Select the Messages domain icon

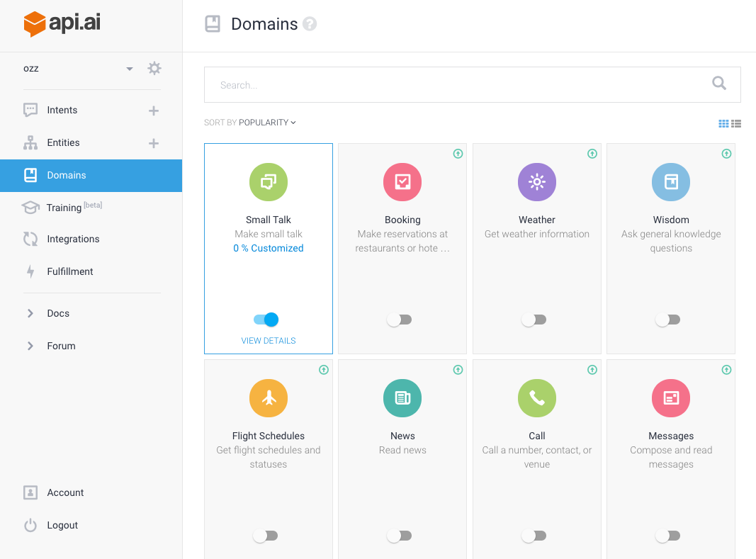(x=670, y=398)
